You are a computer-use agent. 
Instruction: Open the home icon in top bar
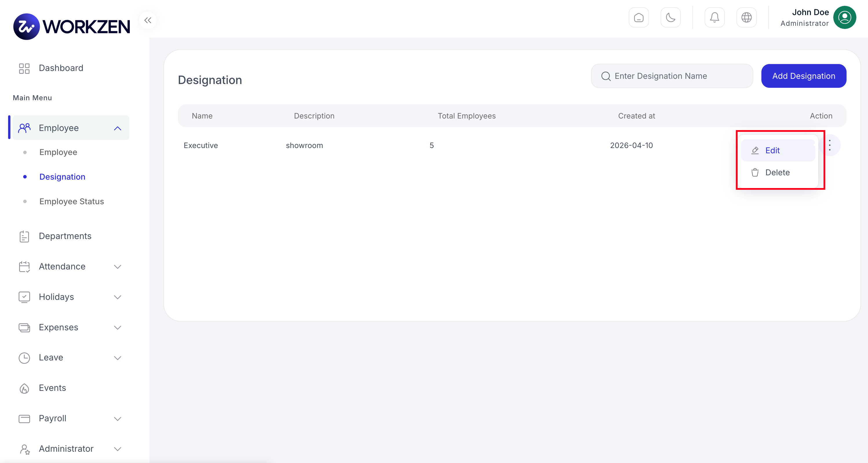point(639,17)
